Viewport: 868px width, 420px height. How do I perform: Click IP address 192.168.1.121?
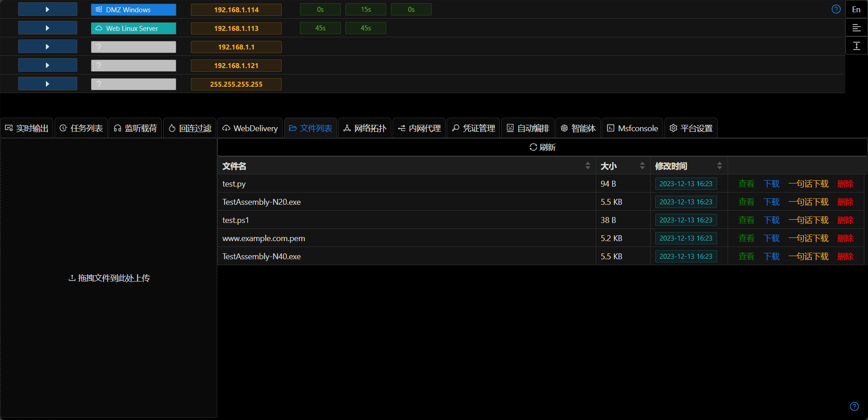(x=236, y=65)
